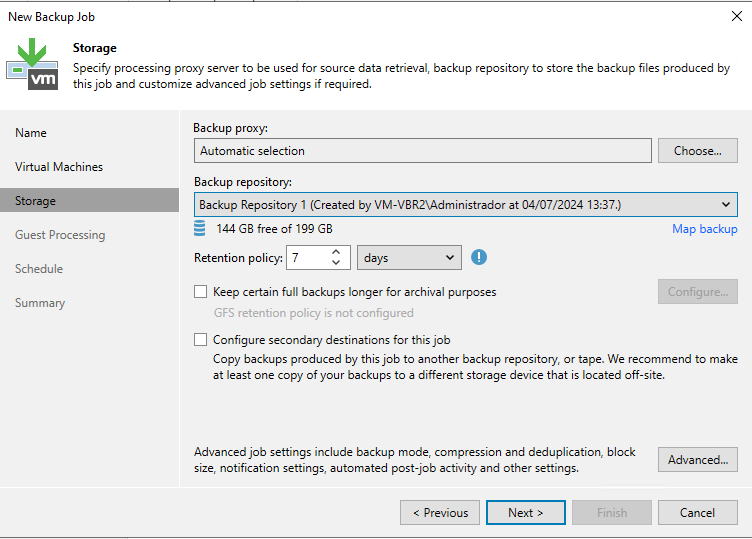
Task: Click the 144 GB free of 199 GB text
Action: tap(274, 229)
